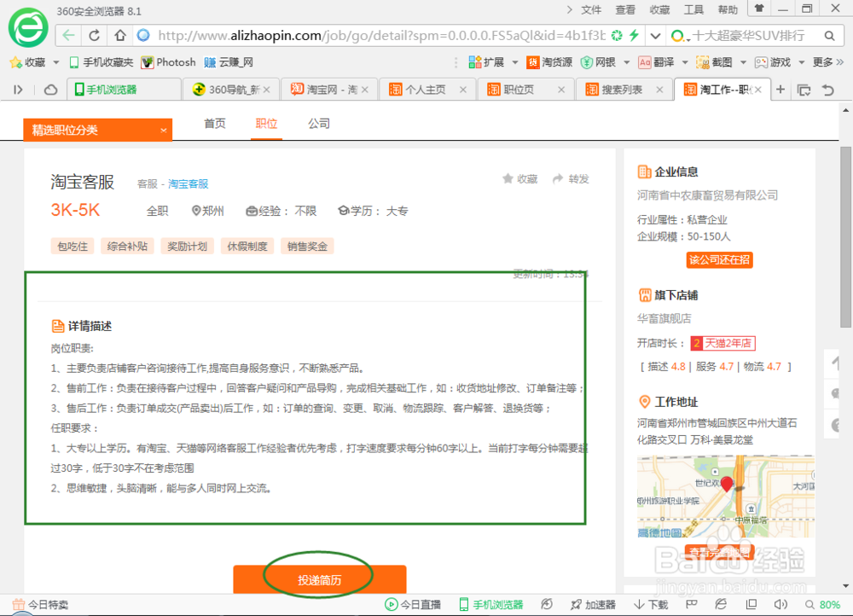Switch to the 360导航 tab
The image size is (853, 616).
coord(230,90)
